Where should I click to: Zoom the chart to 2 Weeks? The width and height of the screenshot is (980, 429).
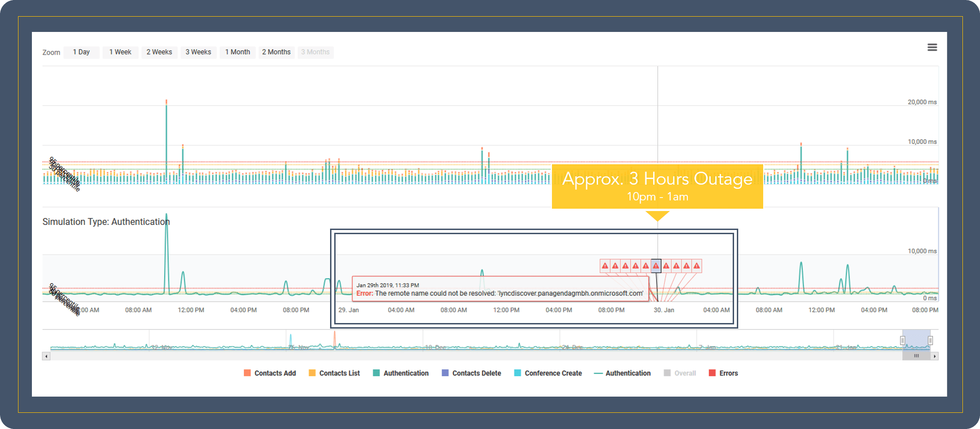(159, 52)
